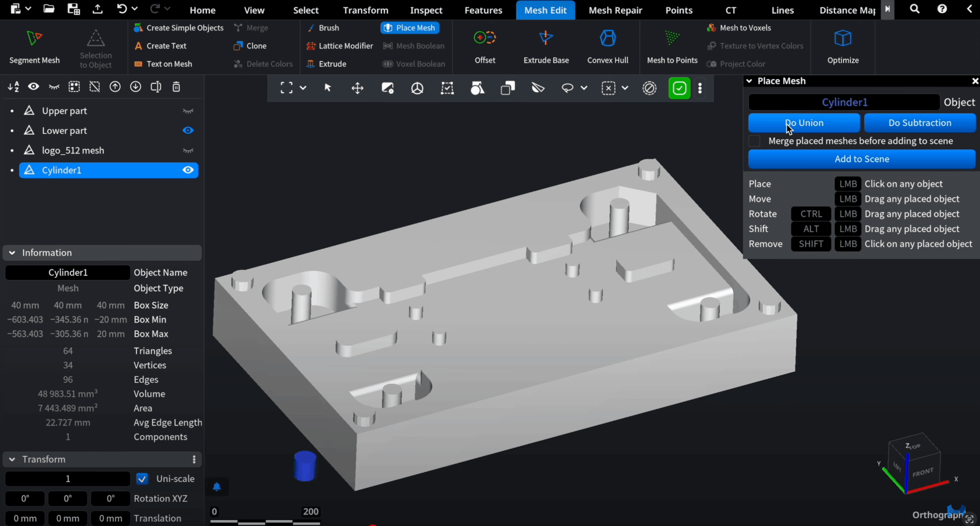The image size is (980, 526).
Task: Hide the Lower part object
Action: tap(188, 130)
